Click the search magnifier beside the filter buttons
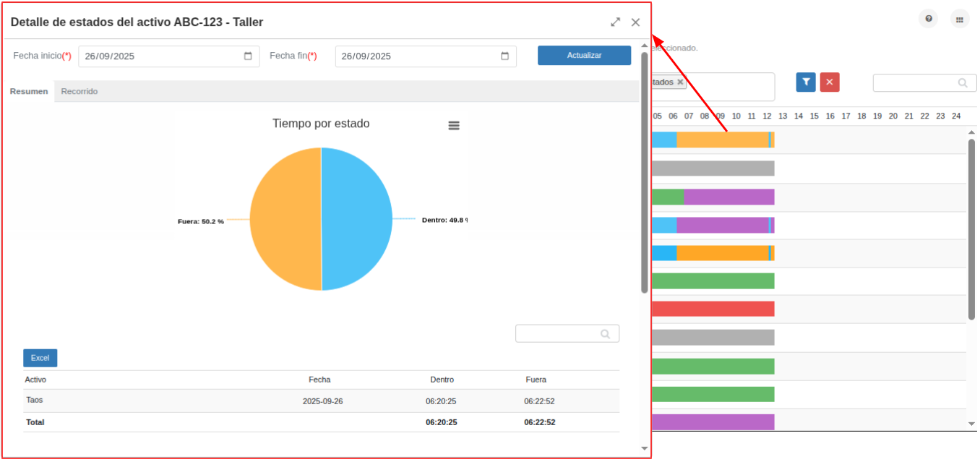 click(963, 83)
